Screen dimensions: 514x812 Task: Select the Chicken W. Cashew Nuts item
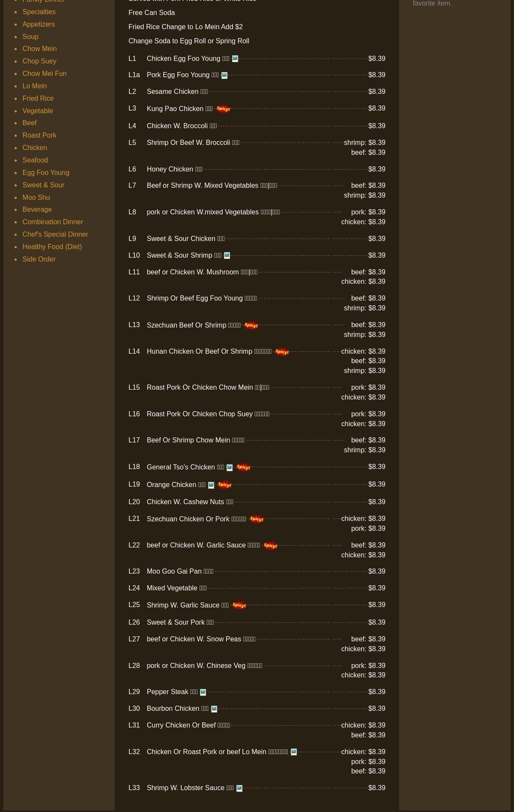pyautogui.click(x=185, y=502)
